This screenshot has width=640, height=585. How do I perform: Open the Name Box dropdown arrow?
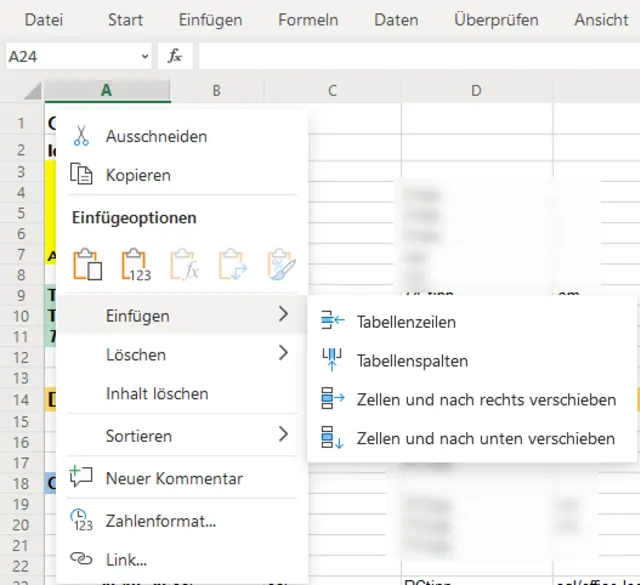(144, 56)
